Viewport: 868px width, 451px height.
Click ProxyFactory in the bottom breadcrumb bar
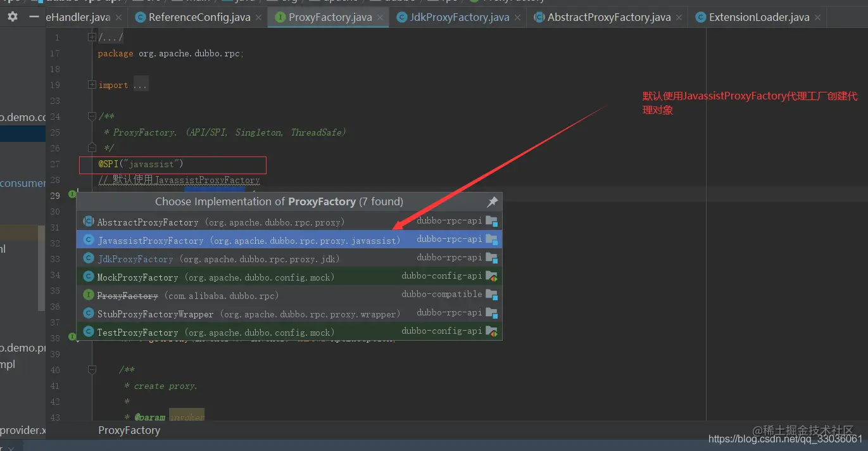pyautogui.click(x=129, y=430)
